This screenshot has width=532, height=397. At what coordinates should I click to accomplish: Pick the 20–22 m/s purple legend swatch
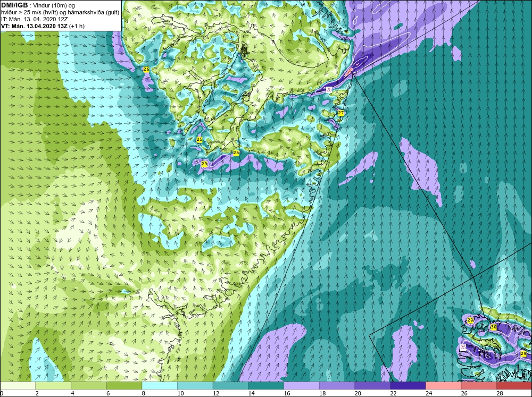point(372,385)
